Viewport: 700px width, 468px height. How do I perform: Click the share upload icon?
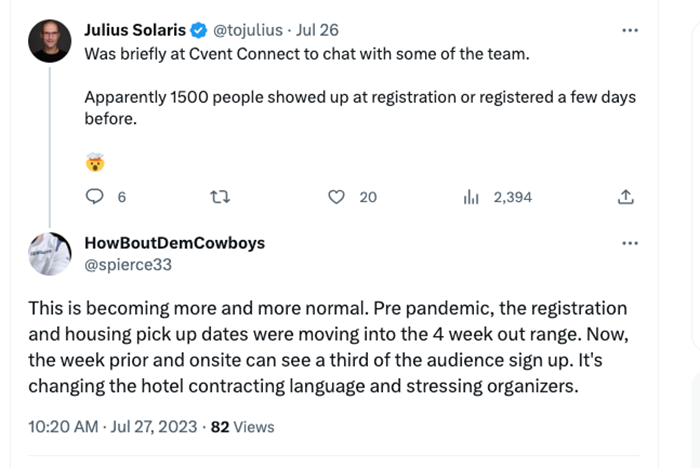click(x=627, y=197)
